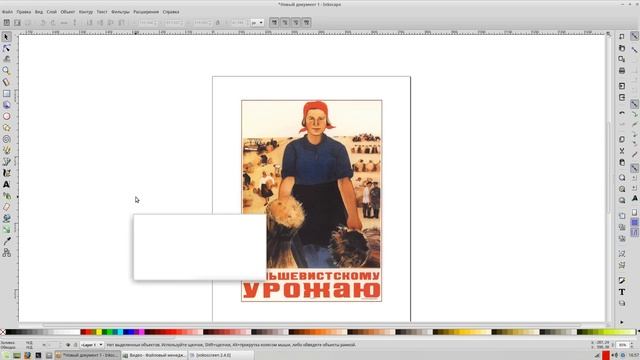
Task: Click the white rectangle on canvas
Action: tap(200, 247)
